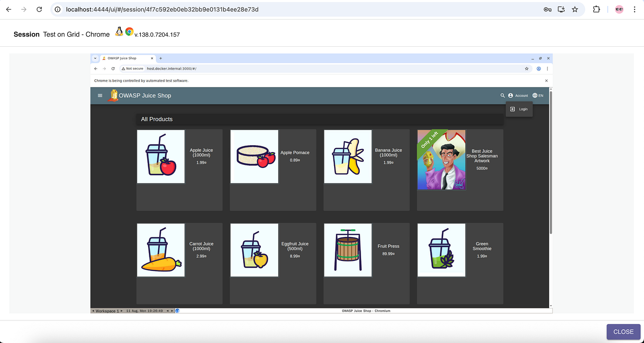Click Banana Juice (1000ml) name
This screenshot has height=343, width=644.
click(388, 152)
